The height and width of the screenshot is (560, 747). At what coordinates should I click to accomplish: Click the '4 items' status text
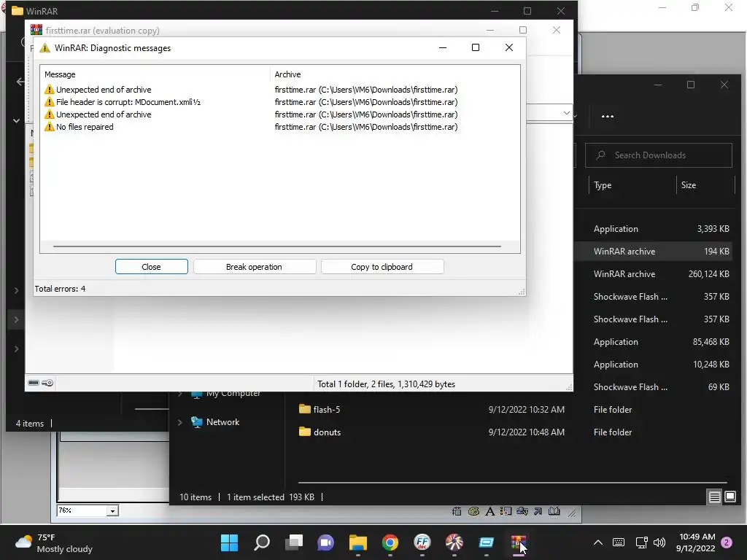coord(29,424)
